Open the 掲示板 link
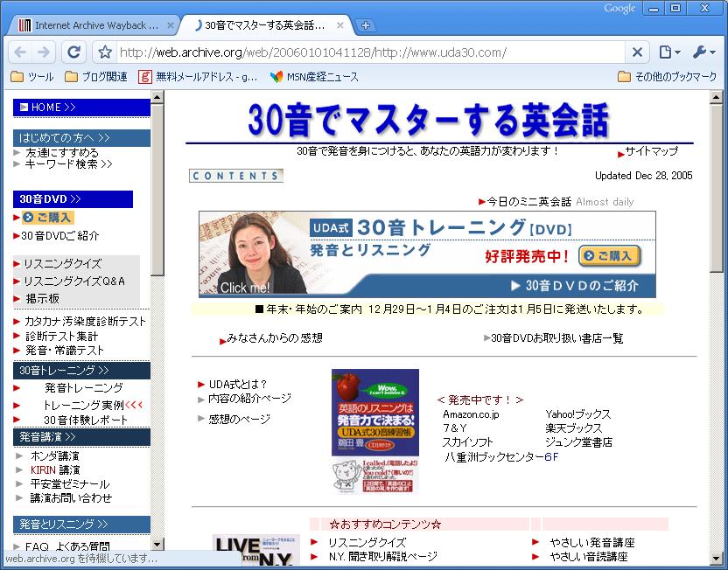728x570 pixels. pyautogui.click(x=42, y=299)
